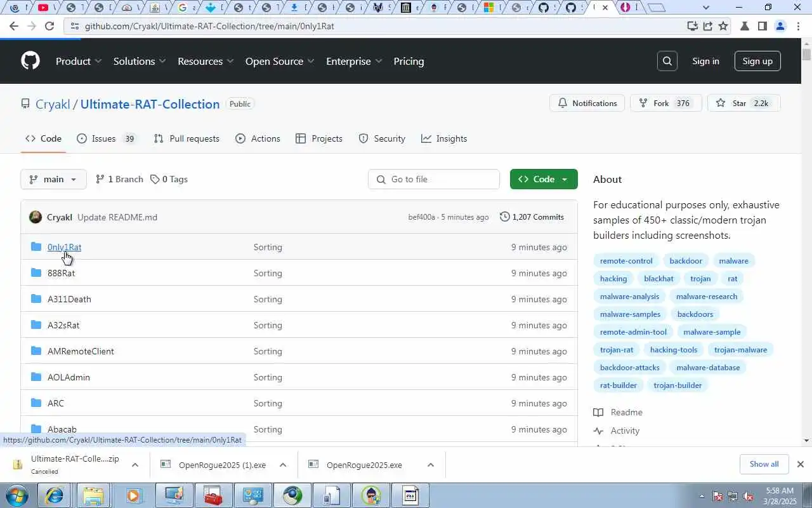Screen dimensions: 812x508
Task: Open the file explorer taskbar icon
Action: tap(93, 495)
